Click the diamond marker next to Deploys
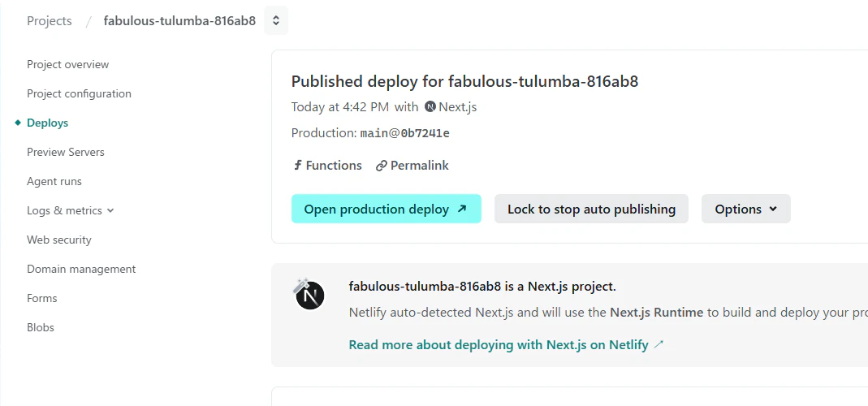The height and width of the screenshot is (406, 868). click(18, 123)
